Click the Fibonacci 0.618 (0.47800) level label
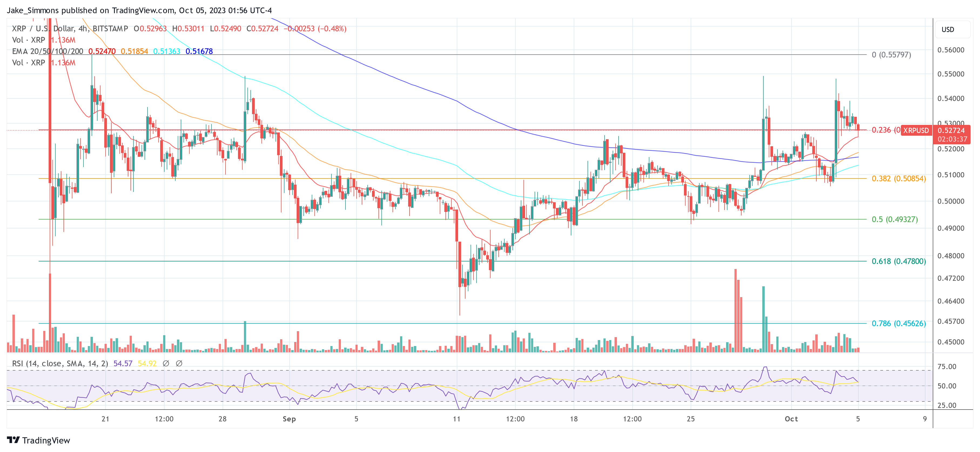The image size is (980, 452). tap(899, 261)
